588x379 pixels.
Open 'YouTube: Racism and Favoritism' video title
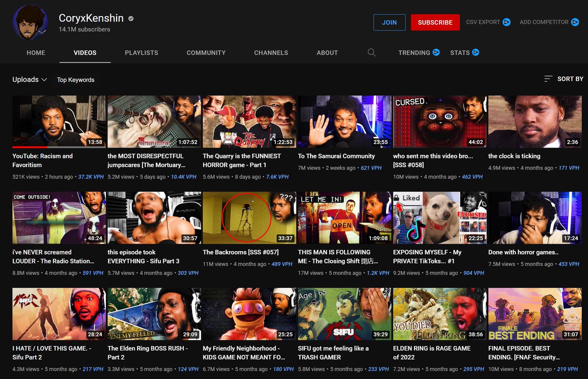(43, 160)
